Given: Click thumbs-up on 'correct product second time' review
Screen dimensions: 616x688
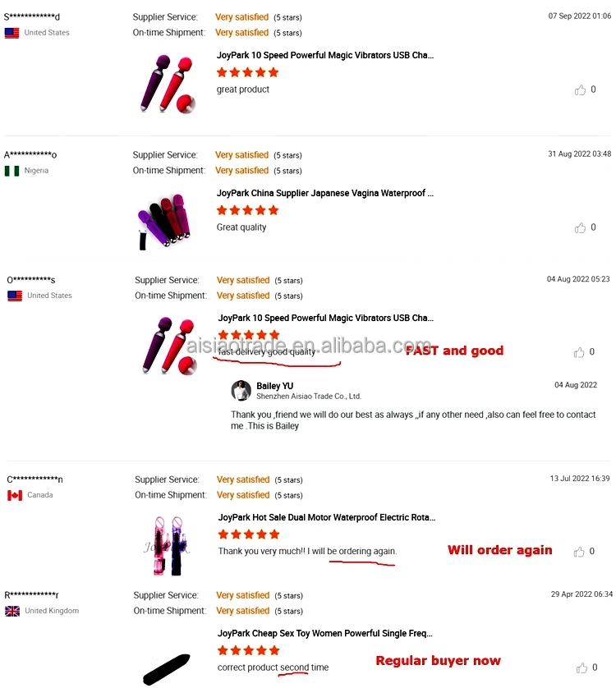Looking at the screenshot, I should coord(582,668).
